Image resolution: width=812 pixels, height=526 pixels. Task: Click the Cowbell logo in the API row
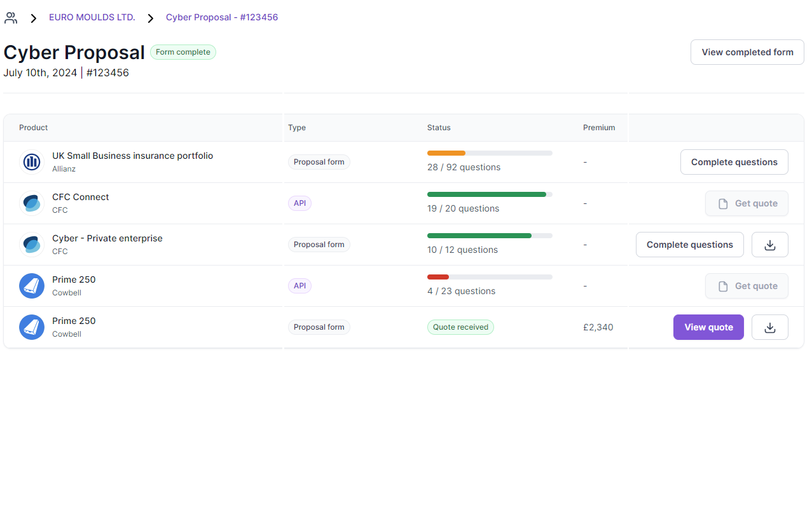click(32, 286)
